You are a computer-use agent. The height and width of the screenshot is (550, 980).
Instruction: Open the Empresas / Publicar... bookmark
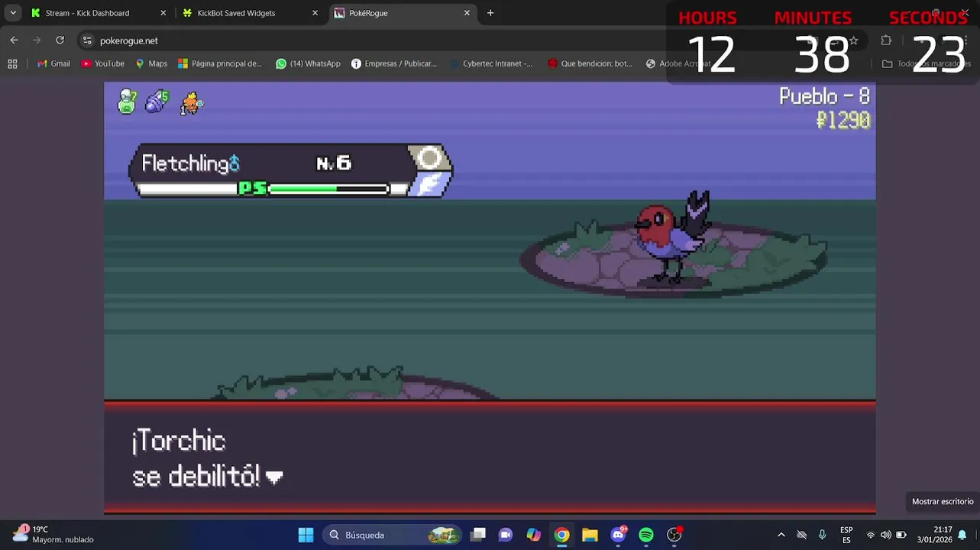[394, 63]
